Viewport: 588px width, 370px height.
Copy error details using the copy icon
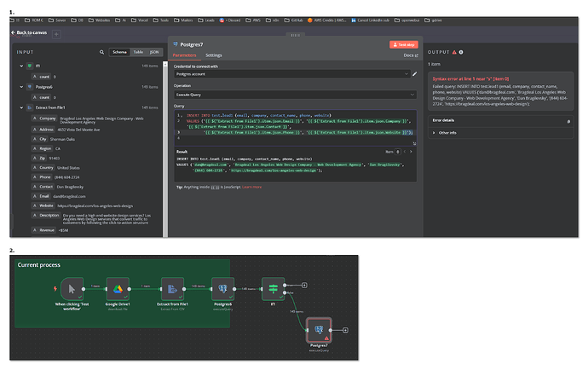coord(568,121)
